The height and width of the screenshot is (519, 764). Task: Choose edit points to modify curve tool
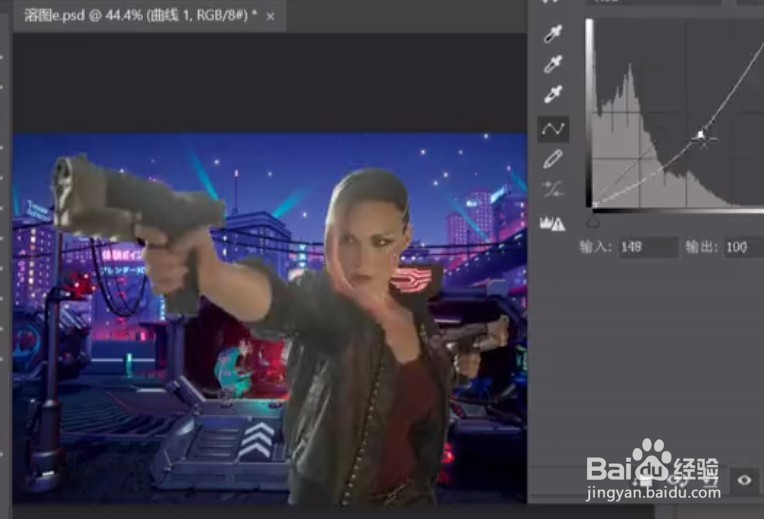click(553, 129)
